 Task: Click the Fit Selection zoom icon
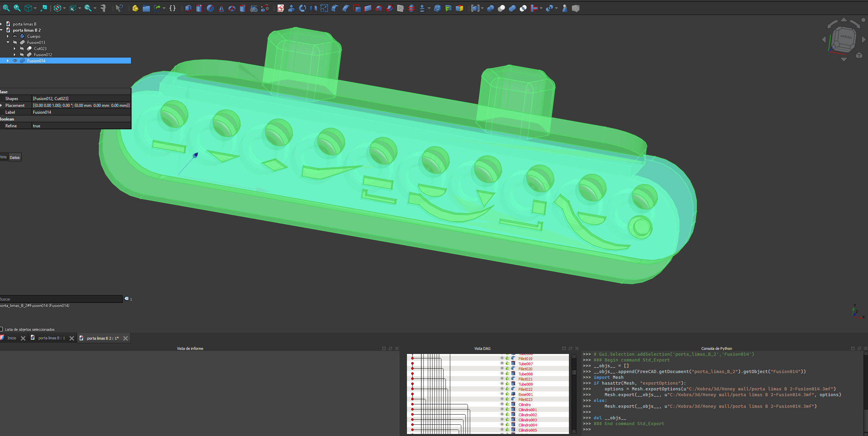coord(17,8)
